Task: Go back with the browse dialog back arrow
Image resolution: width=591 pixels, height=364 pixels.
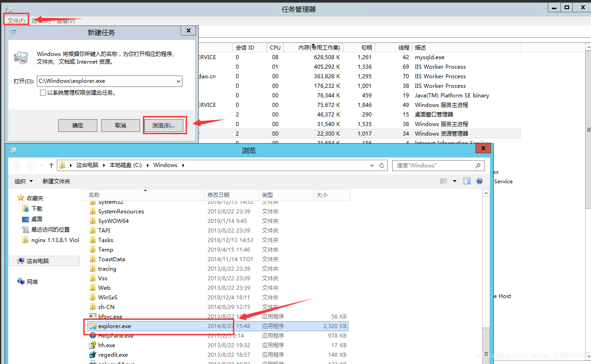Action: pos(17,166)
